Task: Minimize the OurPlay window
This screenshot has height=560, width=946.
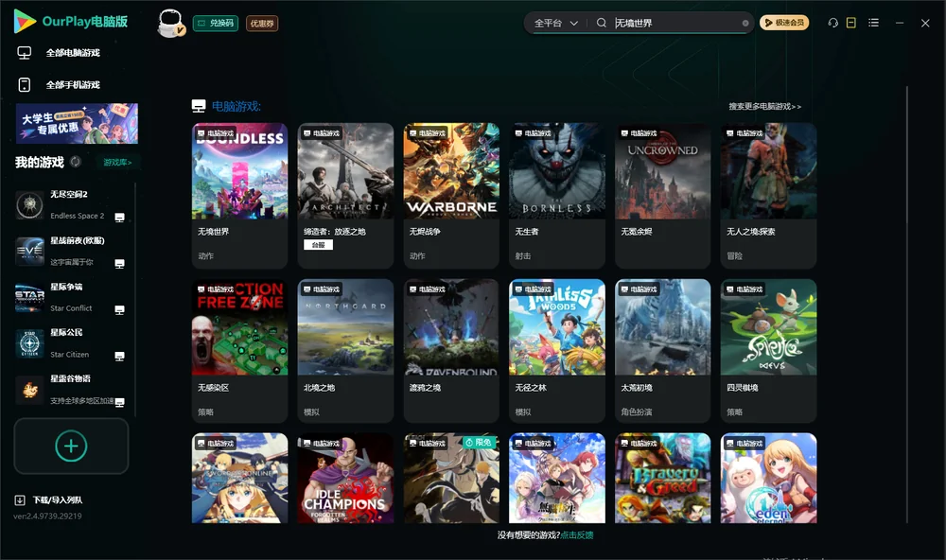Action: [x=900, y=23]
